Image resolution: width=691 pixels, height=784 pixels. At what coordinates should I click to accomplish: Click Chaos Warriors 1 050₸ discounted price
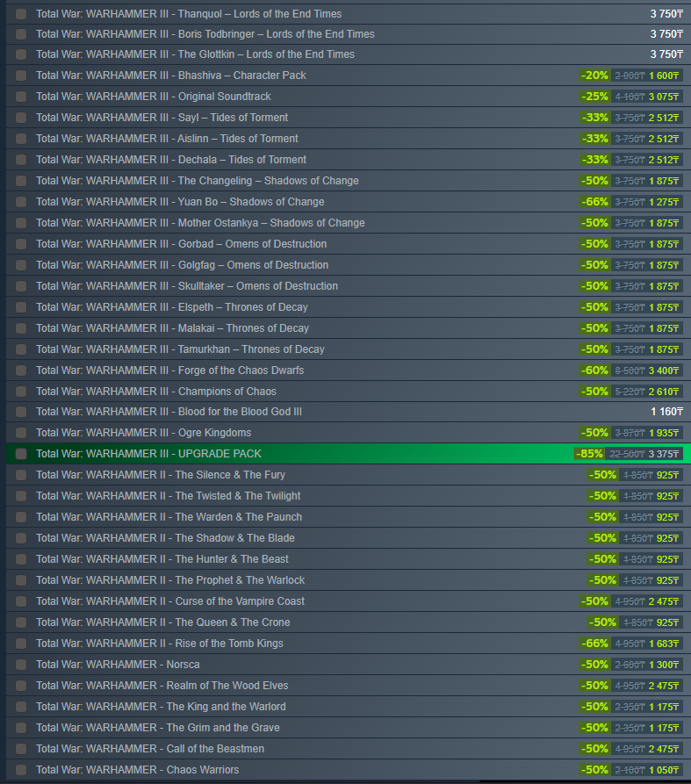point(664,770)
